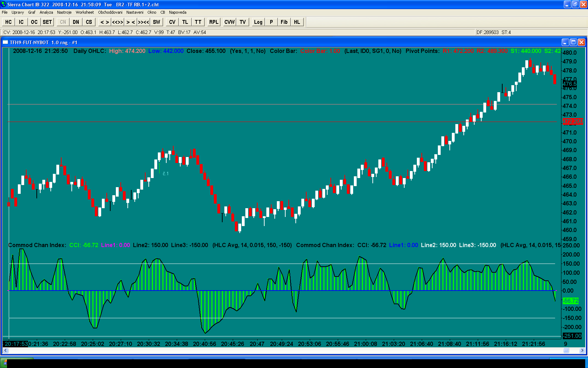Screen dimensions: 588x368
Task: Expand the Analyza menu
Action: [46, 12]
